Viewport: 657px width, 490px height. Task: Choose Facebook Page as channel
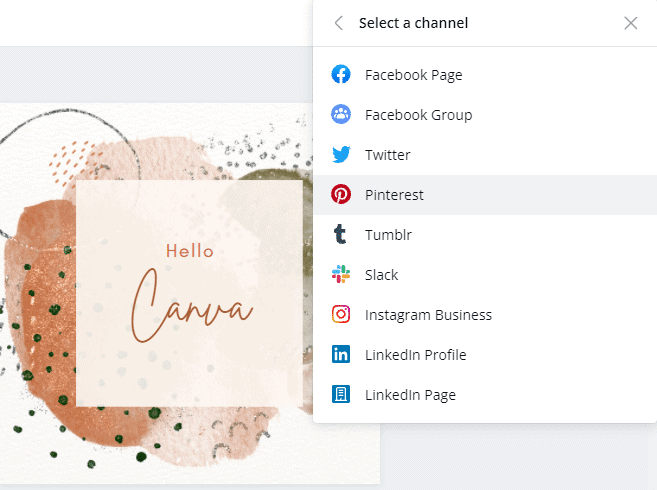coord(485,75)
